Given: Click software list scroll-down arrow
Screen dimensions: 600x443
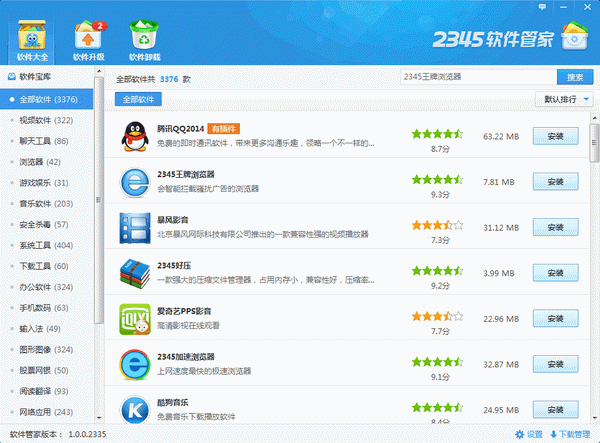Looking at the screenshot, I should (594, 418).
